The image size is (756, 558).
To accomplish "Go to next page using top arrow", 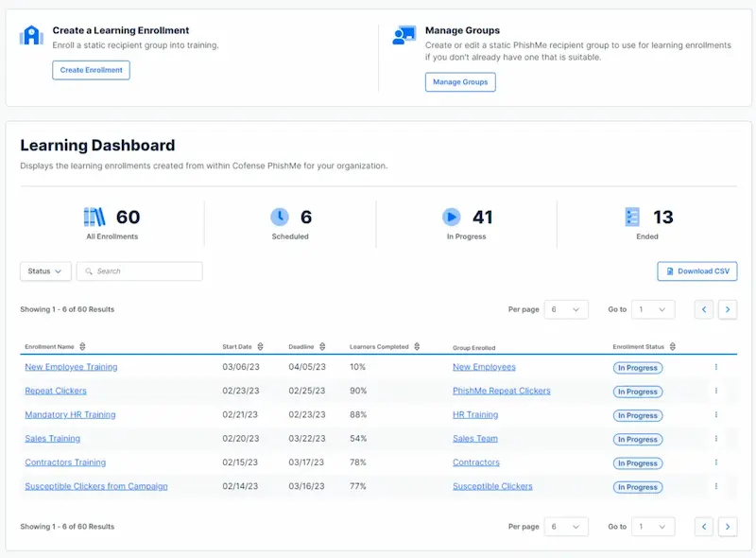I will point(728,309).
